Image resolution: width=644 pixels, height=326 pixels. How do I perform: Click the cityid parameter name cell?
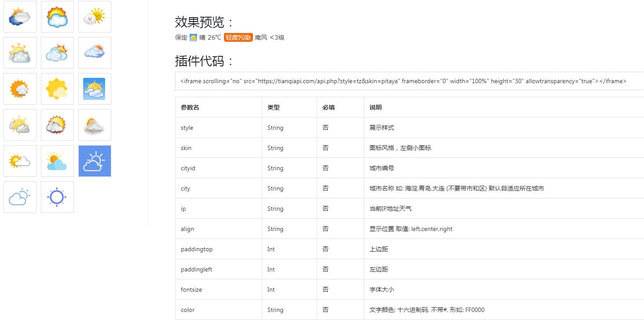coord(219,168)
